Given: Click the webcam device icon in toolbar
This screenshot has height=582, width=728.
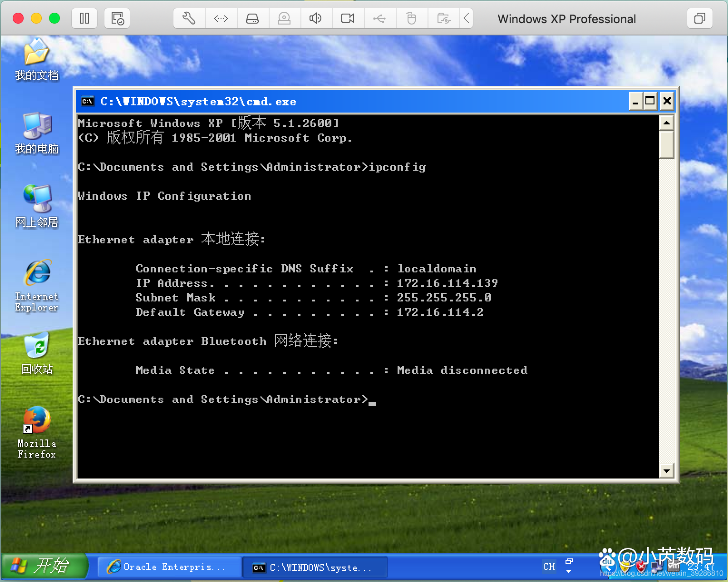Looking at the screenshot, I should tap(284, 19).
